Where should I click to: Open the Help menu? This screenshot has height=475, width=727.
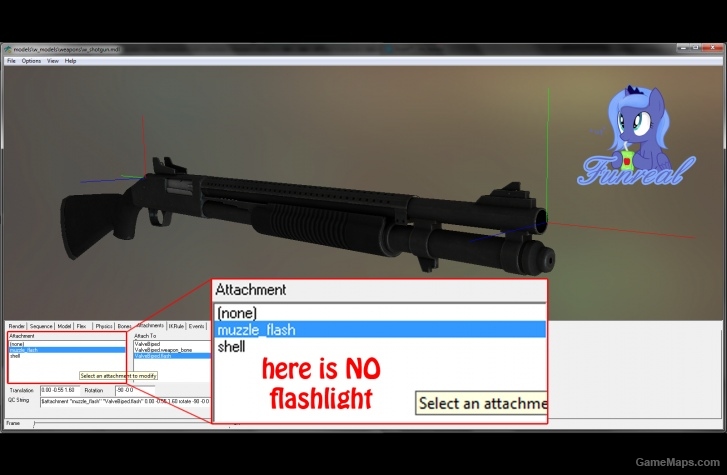tap(70, 61)
